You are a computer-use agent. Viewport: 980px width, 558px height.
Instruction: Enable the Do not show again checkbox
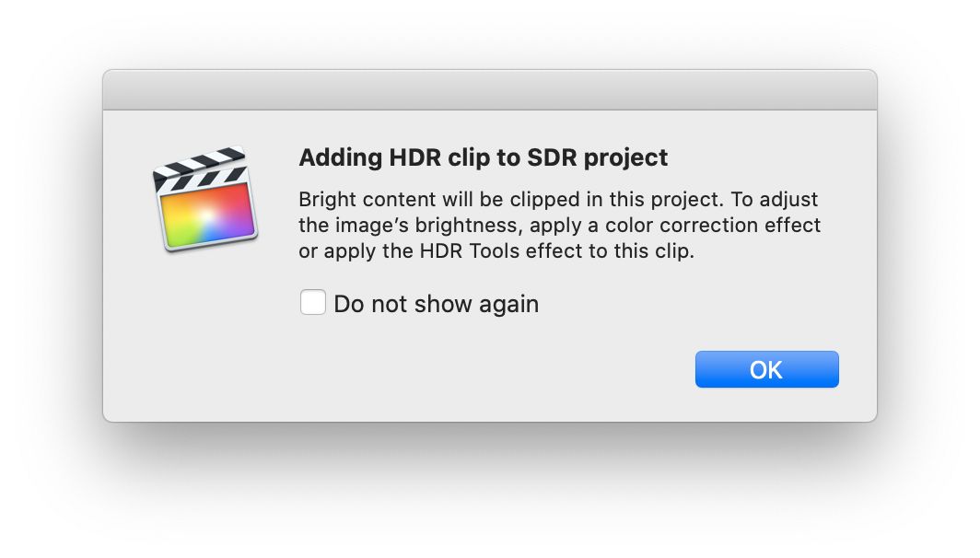pyautogui.click(x=312, y=302)
